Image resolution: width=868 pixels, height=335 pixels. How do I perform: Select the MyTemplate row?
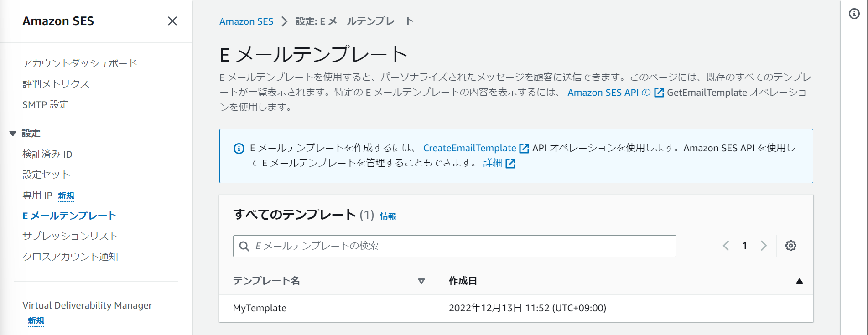[x=260, y=308]
